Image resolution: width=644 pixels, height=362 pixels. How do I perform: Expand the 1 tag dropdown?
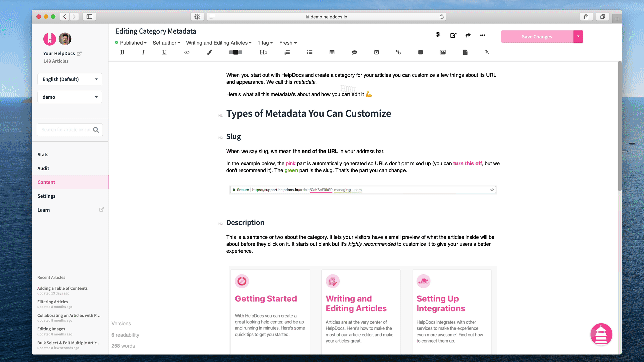(x=265, y=43)
